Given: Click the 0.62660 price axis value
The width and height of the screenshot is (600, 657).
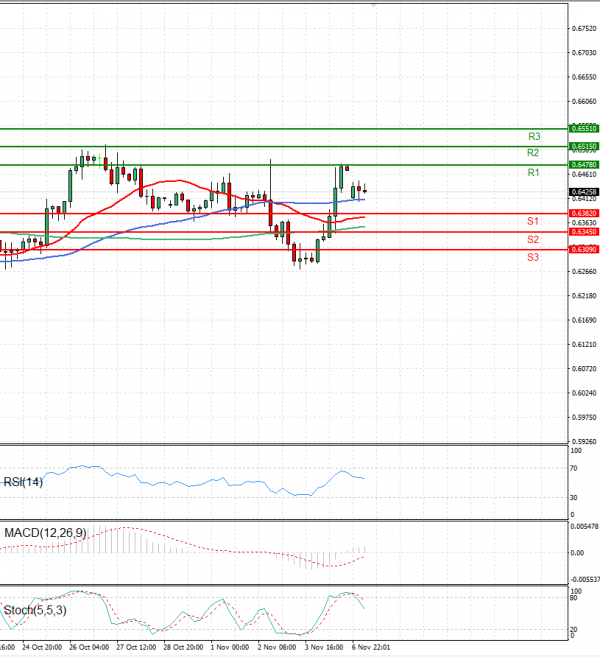Looking at the screenshot, I should pyautogui.click(x=584, y=272).
